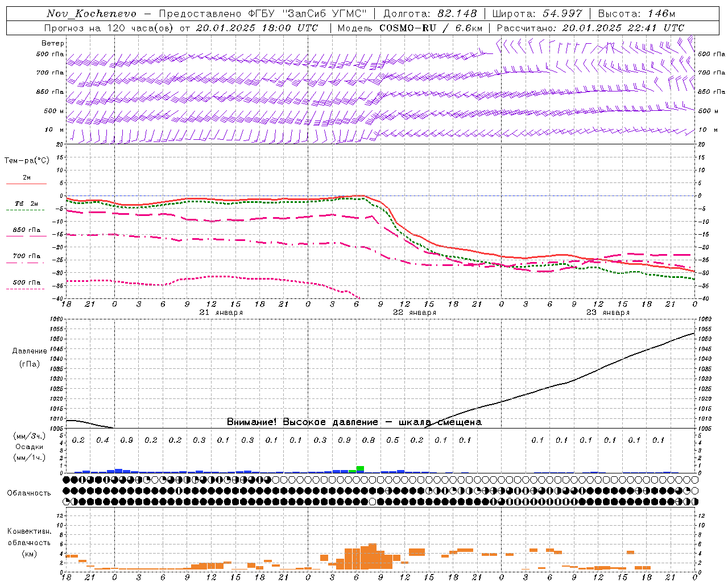The image size is (728, 582).
Task: Click '700 гПа' in the temperature legend
Action: (x=27, y=256)
